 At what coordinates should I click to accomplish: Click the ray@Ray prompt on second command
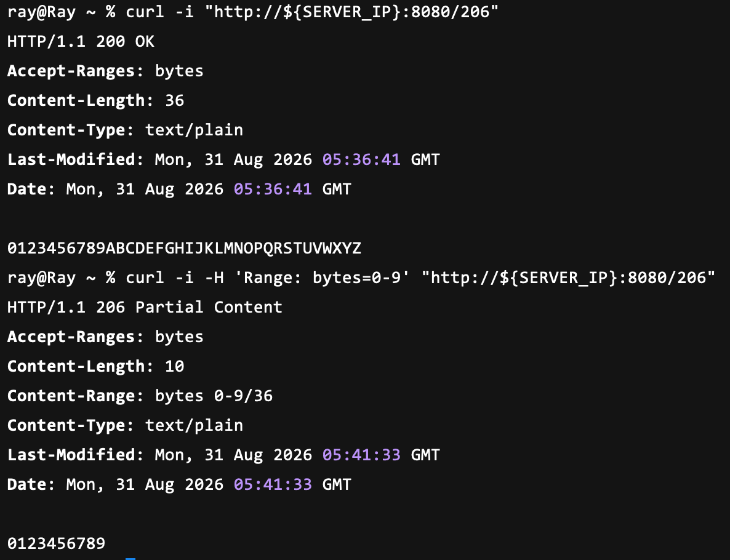[41, 278]
